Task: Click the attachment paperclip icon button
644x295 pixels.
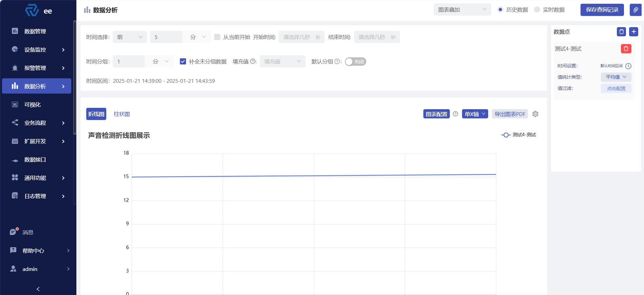Action: [x=635, y=10]
